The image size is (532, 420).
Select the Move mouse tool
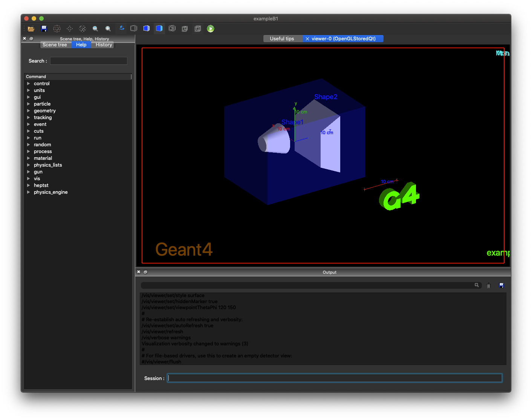[x=70, y=29]
